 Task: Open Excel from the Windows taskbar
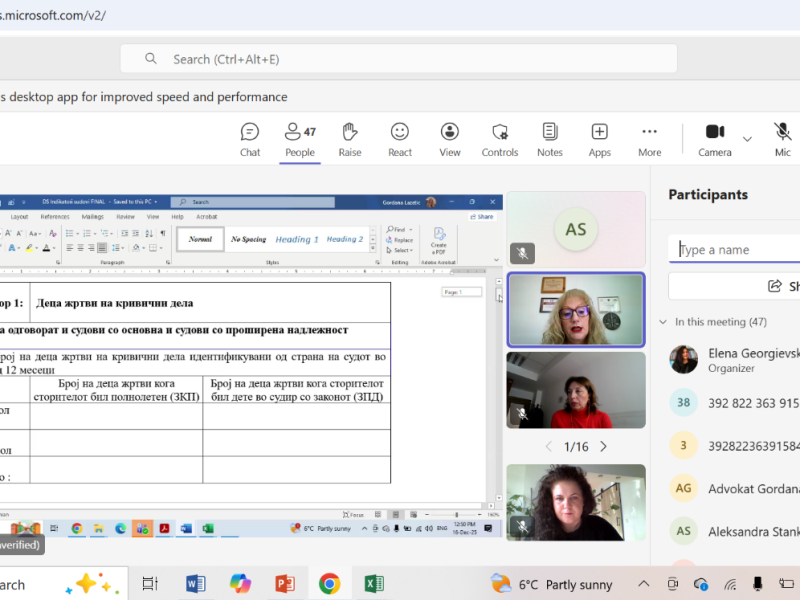374,584
